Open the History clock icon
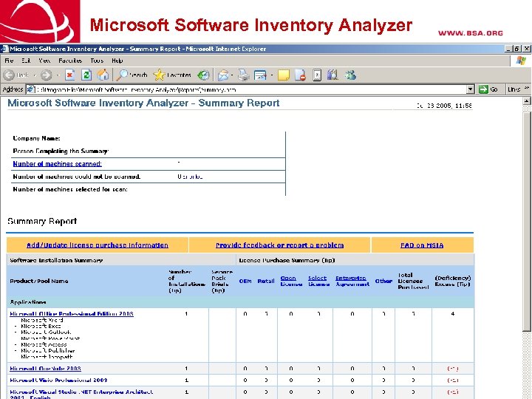 (204, 75)
